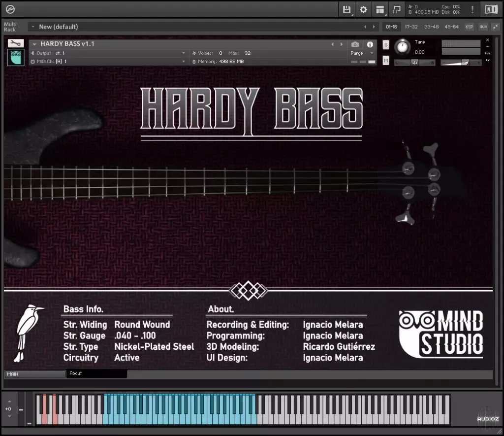This screenshot has width=504, height=436.
Task: Mute the Hardy Bass instrument
Action: (x=386, y=59)
